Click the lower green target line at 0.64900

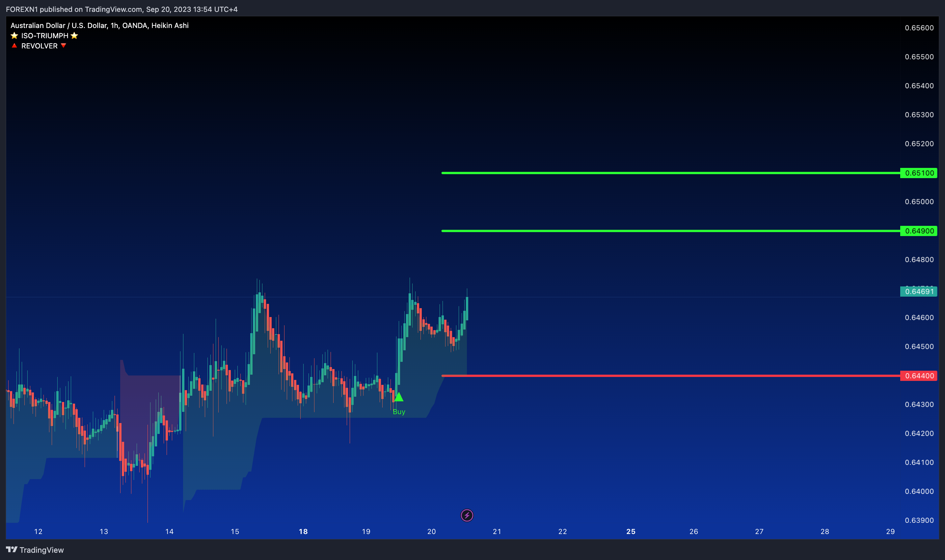click(671, 231)
